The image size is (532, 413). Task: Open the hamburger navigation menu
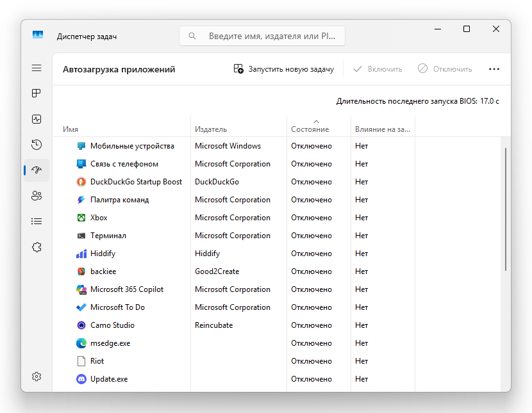(x=37, y=68)
